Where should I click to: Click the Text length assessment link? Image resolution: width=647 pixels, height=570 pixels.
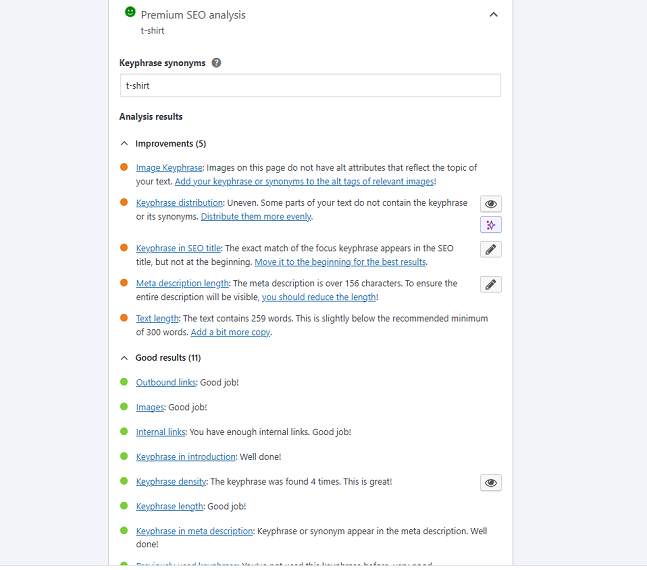[x=158, y=319]
